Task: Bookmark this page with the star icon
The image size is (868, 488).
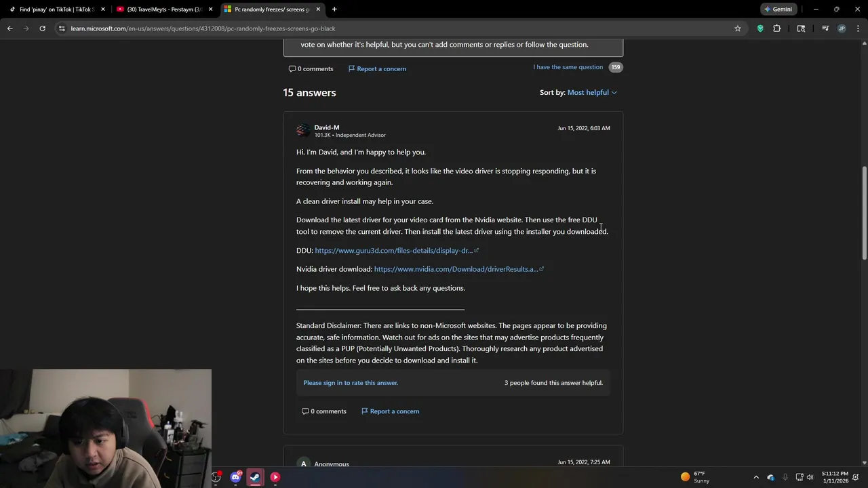Action: [x=738, y=28]
